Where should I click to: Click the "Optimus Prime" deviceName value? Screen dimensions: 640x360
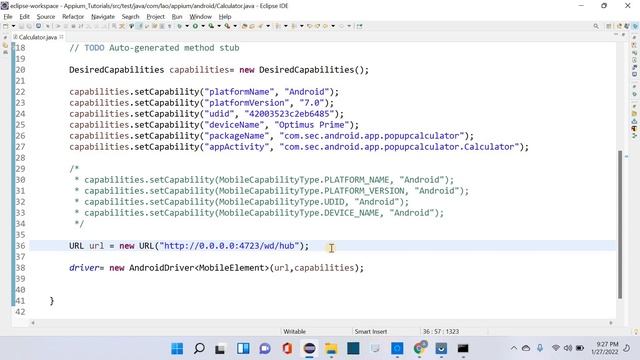[312, 125]
